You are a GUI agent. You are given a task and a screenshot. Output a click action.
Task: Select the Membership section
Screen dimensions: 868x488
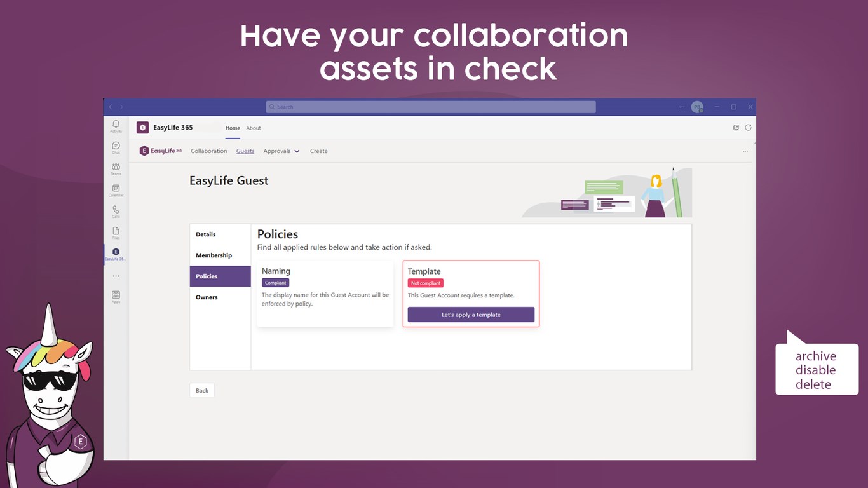[220, 255]
